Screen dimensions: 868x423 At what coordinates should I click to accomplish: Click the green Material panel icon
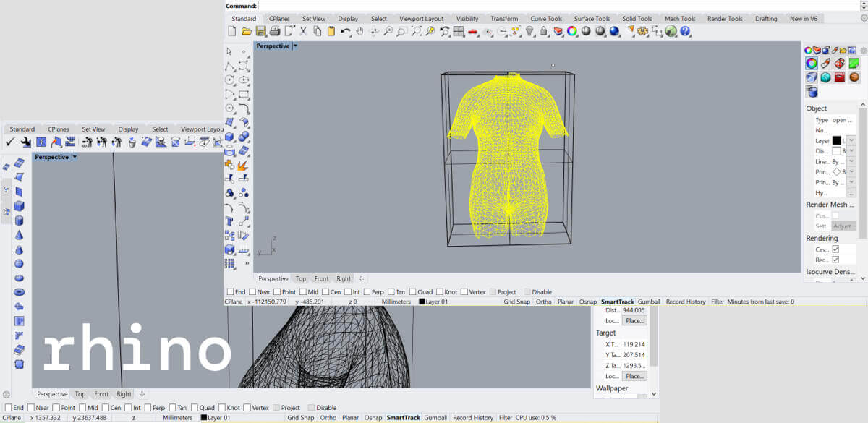pos(854,63)
